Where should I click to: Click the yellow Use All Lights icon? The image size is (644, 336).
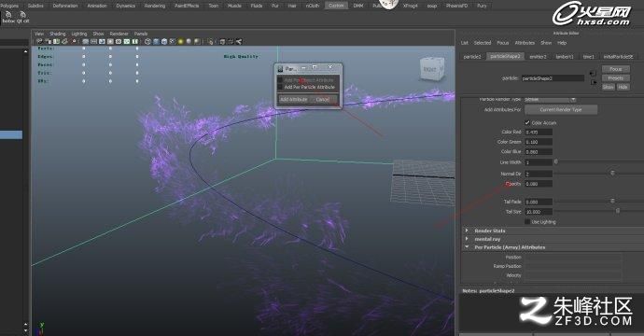(x=181, y=41)
